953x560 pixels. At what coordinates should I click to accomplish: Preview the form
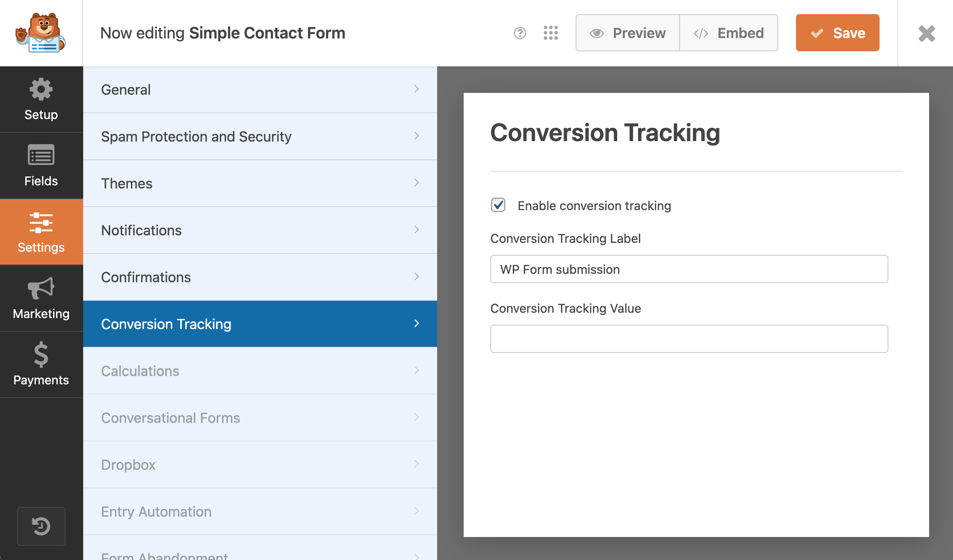(x=627, y=33)
